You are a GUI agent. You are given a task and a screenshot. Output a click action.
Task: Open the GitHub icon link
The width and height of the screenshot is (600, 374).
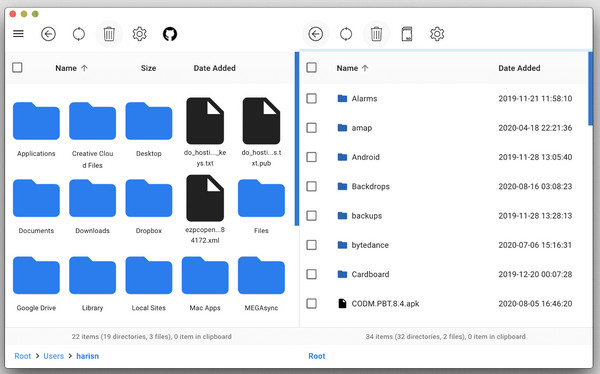(170, 34)
